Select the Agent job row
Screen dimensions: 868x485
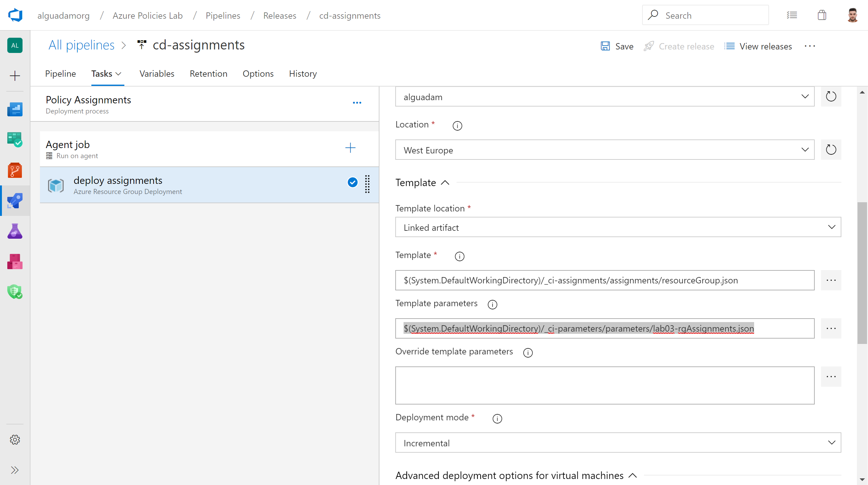coord(209,149)
